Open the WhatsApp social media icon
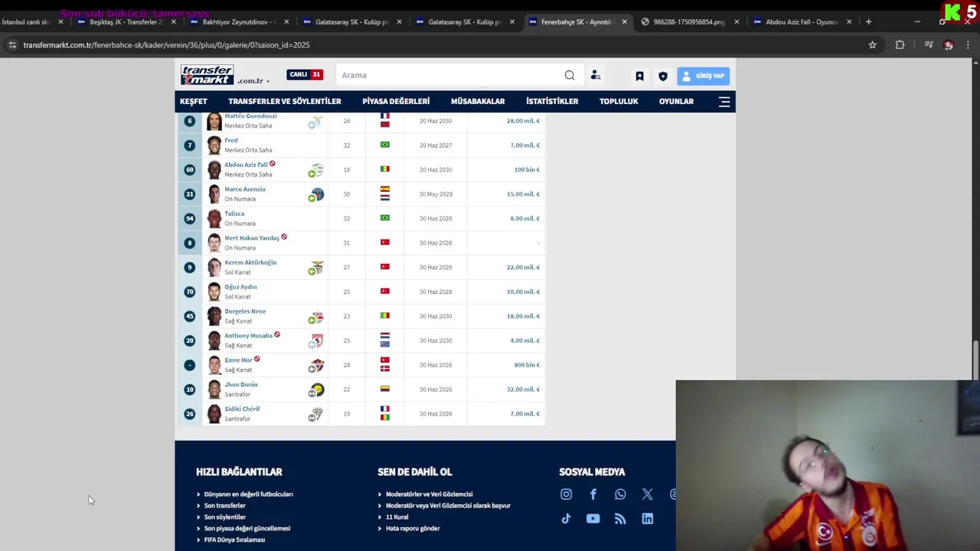The height and width of the screenshot is (551, 980). pos(620,494)
